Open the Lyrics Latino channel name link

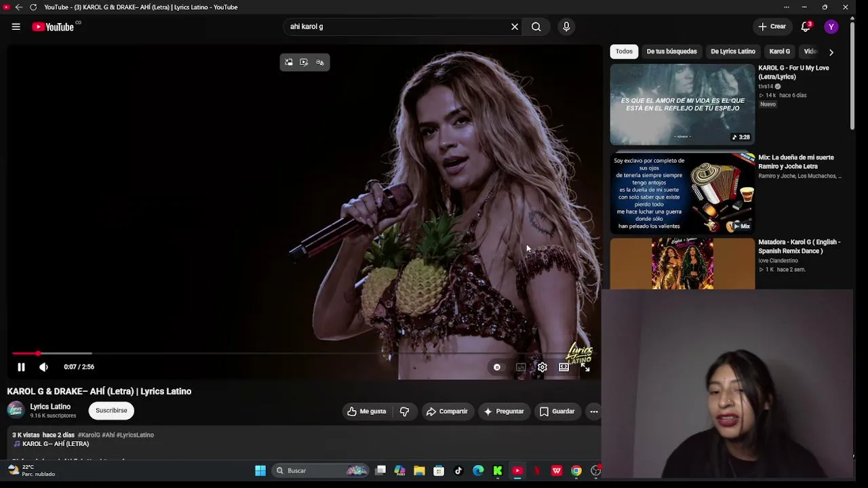(50, 407)
